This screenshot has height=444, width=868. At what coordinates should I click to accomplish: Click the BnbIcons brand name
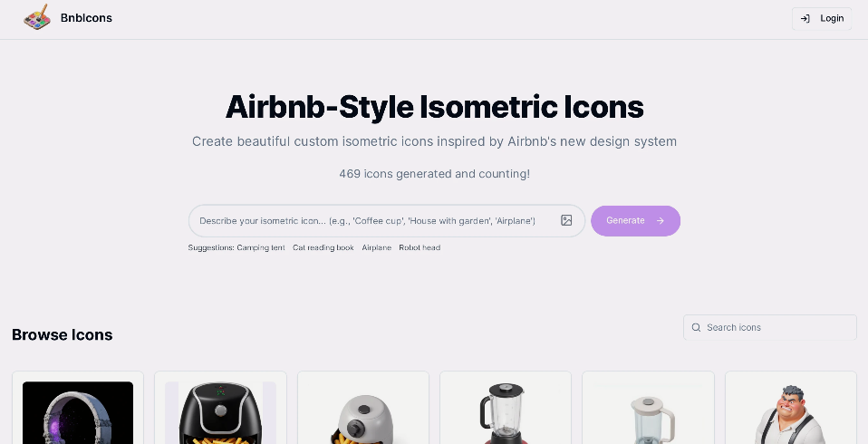(86, 18)
